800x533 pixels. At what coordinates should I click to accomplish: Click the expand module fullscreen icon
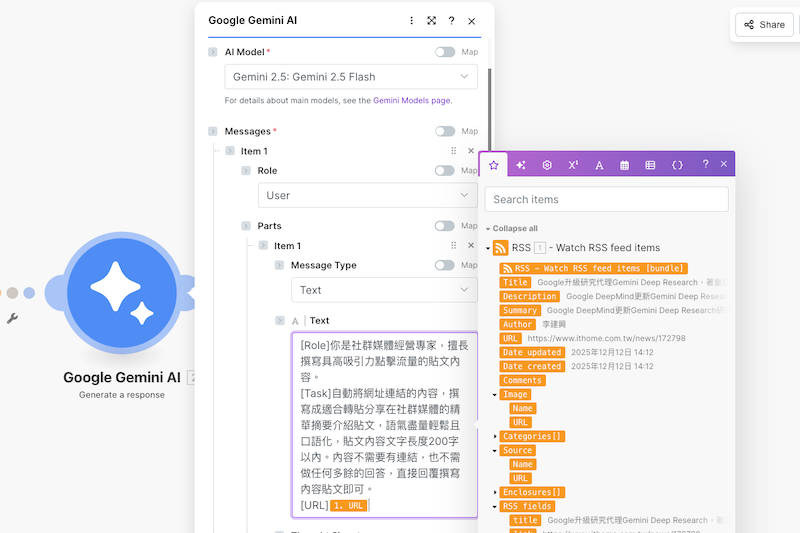tap(431, 20)
